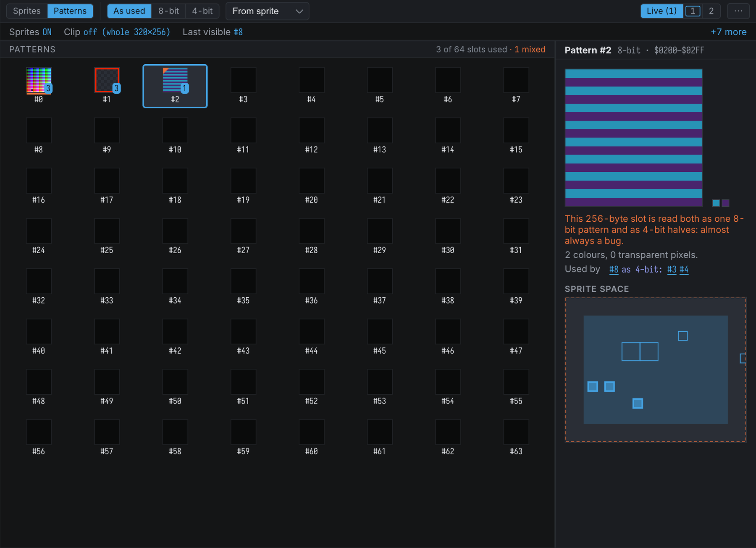Select the filled sprite box at bottom centre of sprite space
756x548 pixels.
click(x=638, y=404)
